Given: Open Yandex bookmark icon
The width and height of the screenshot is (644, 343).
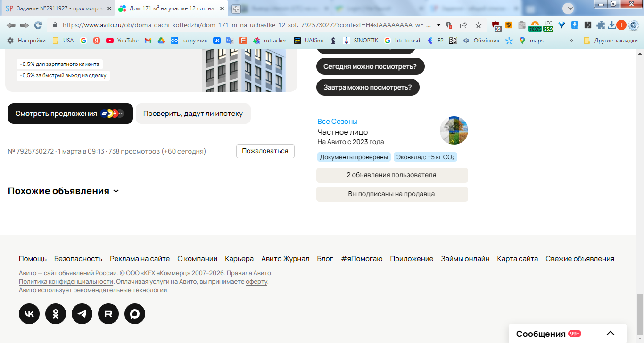Looking at the screenshot, I should tap(97, 41).
